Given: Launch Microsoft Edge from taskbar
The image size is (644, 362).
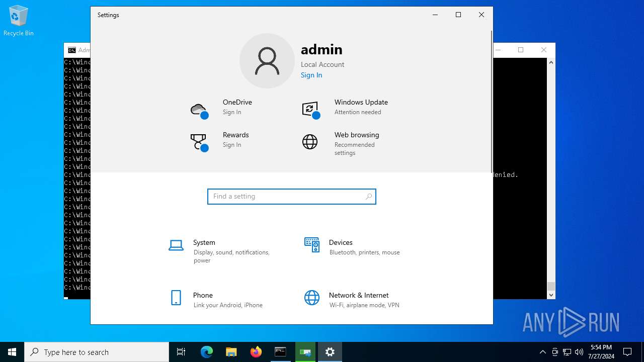Looking at the screenshot, I should pos(207,352).
